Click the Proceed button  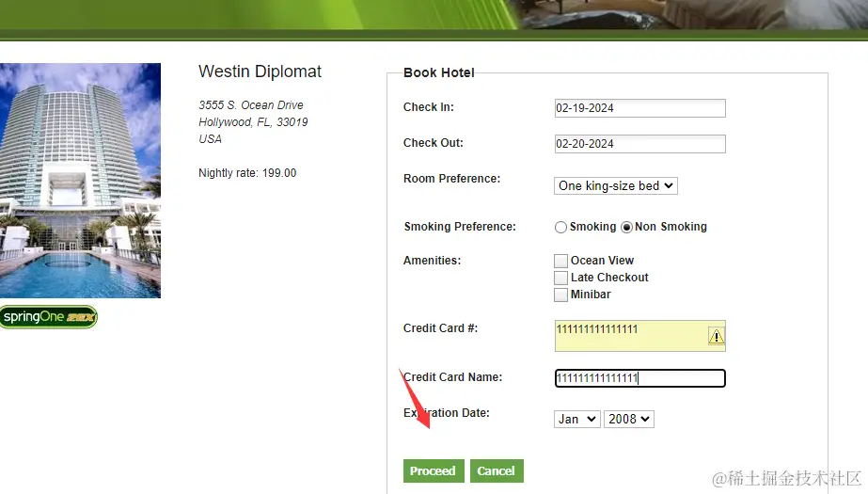click(x=434, y=470)
